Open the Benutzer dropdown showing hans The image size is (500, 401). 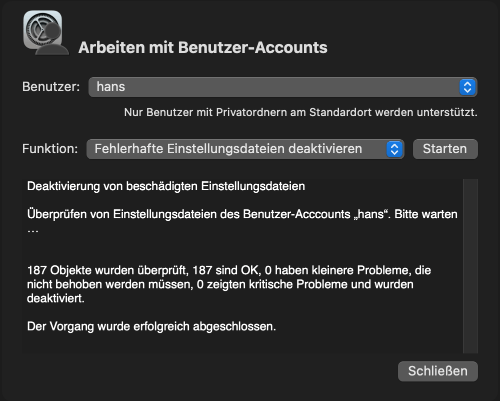pos(283,87)
